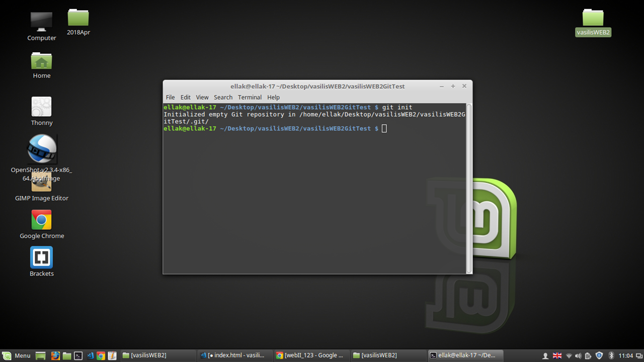Click the terminal vertical scrollbar
Viewport: 644px width, 362px height.
(x=469, y=188)
